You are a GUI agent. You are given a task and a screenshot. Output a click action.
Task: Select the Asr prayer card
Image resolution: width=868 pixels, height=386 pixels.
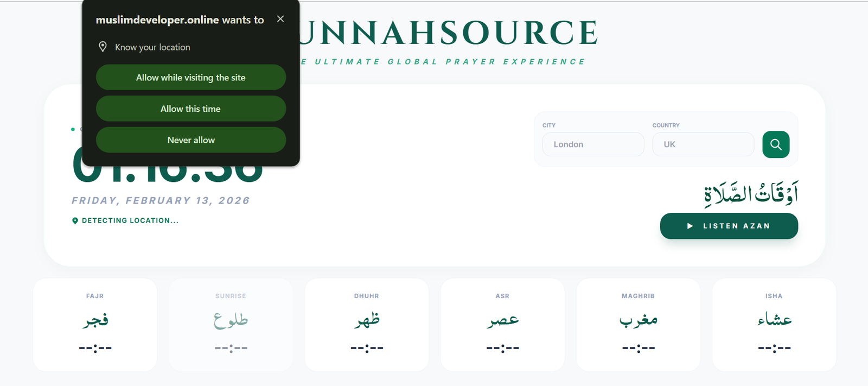click(x=502, y=325)
